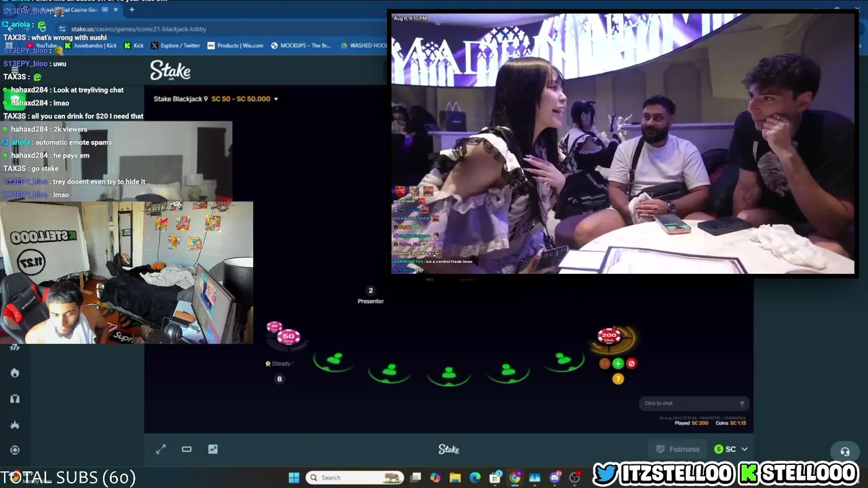This screenshot has height=488, width=868.
Task: Click the Presenter label
Action: (x=370, y=301)
